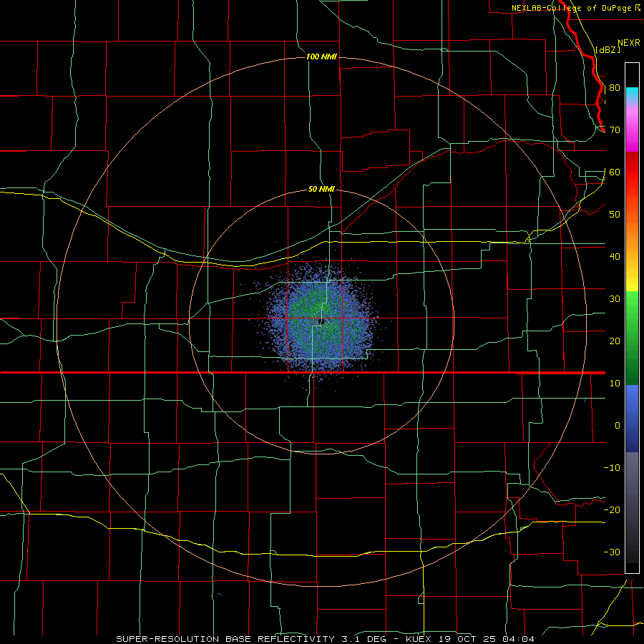The height and width of the screenshot is (644, 644).
Task: Click the -30 dBZ scale value
Action: tap(612, 552)
